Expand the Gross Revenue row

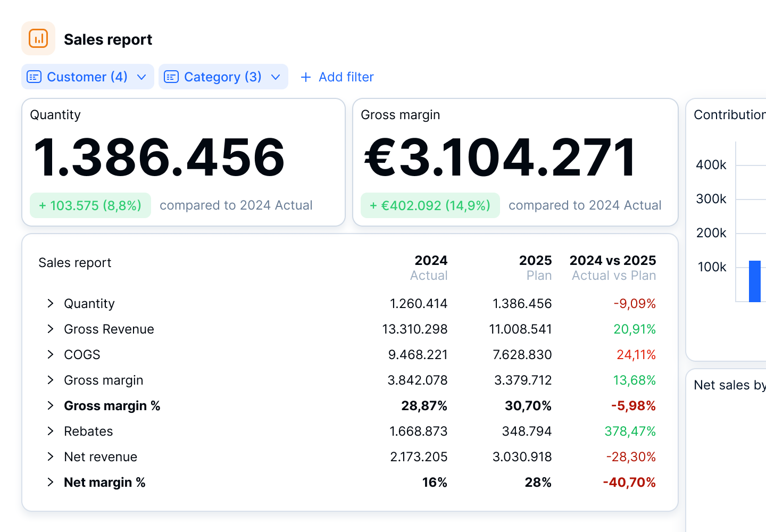coord(50,329)
